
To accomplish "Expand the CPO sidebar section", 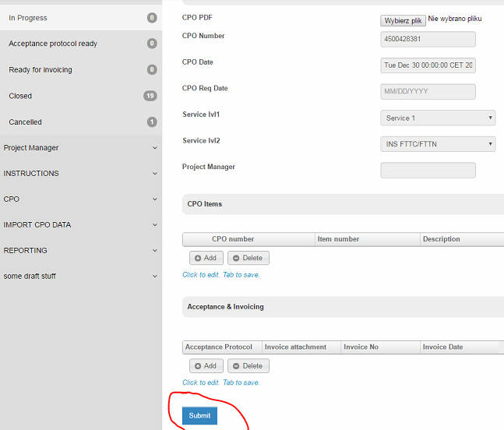I will [79, 199].
